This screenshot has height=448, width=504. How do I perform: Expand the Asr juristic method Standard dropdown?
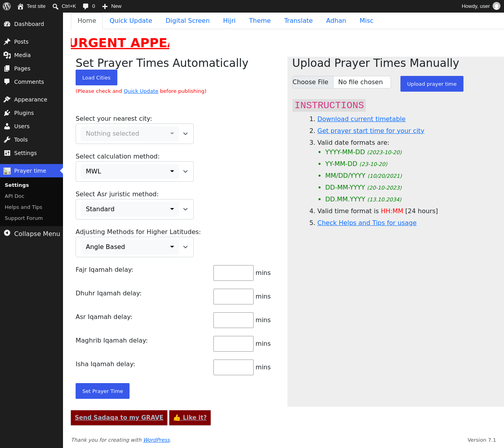(x=135, y=209)
